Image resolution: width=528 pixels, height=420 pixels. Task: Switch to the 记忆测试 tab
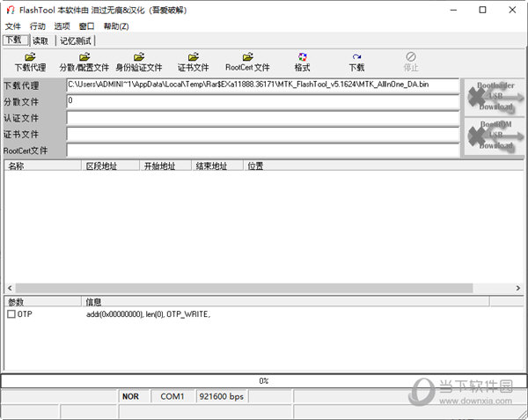pyautogui.click(x=76, y=41)
